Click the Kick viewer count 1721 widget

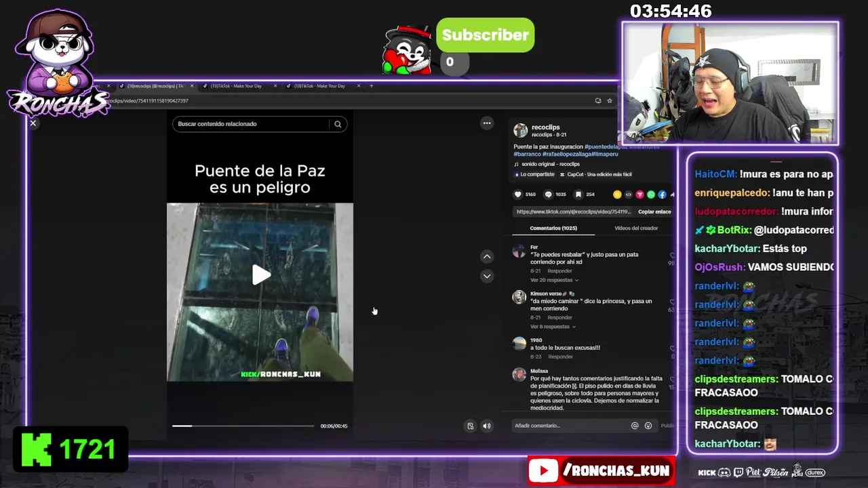pos(70,449)
